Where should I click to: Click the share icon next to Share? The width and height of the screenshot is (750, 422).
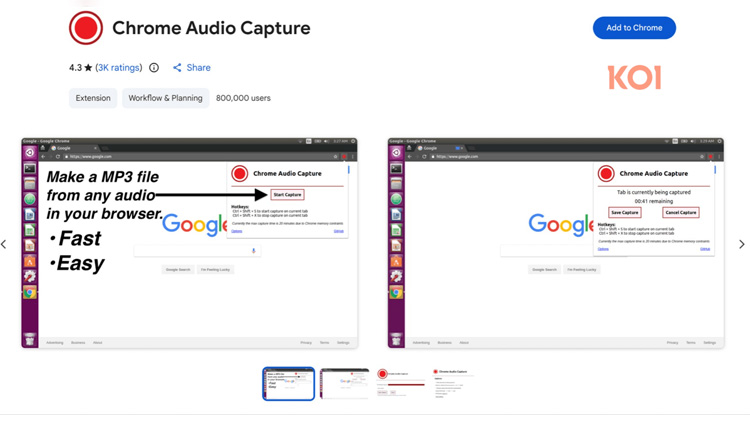point(177,68)
